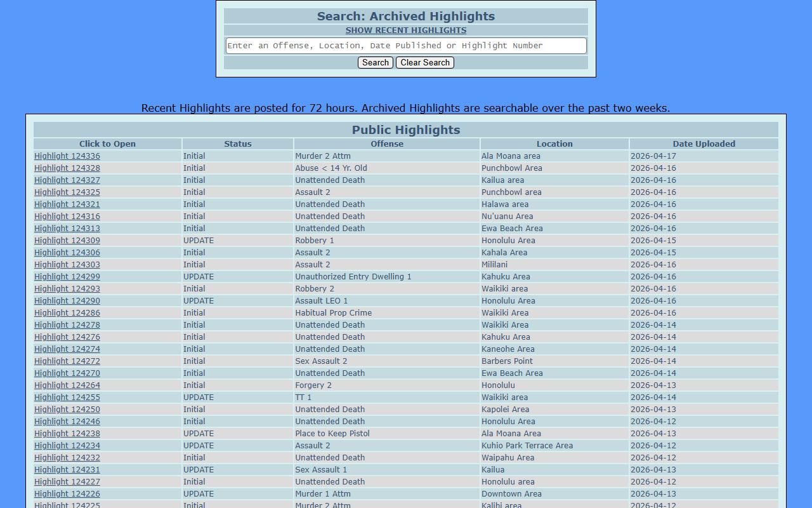Select the 'Waipahu Area' location cell

point(554,458)
